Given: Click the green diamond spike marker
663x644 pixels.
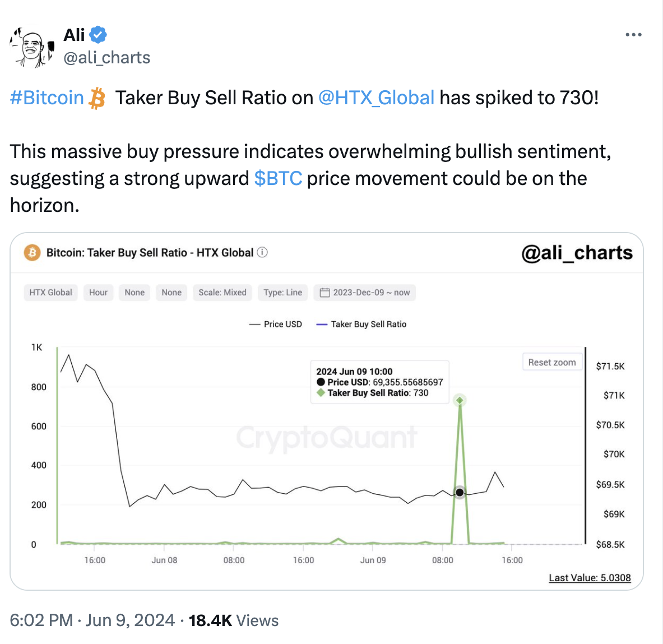Looking at the screenshot, I should (460, 400).
